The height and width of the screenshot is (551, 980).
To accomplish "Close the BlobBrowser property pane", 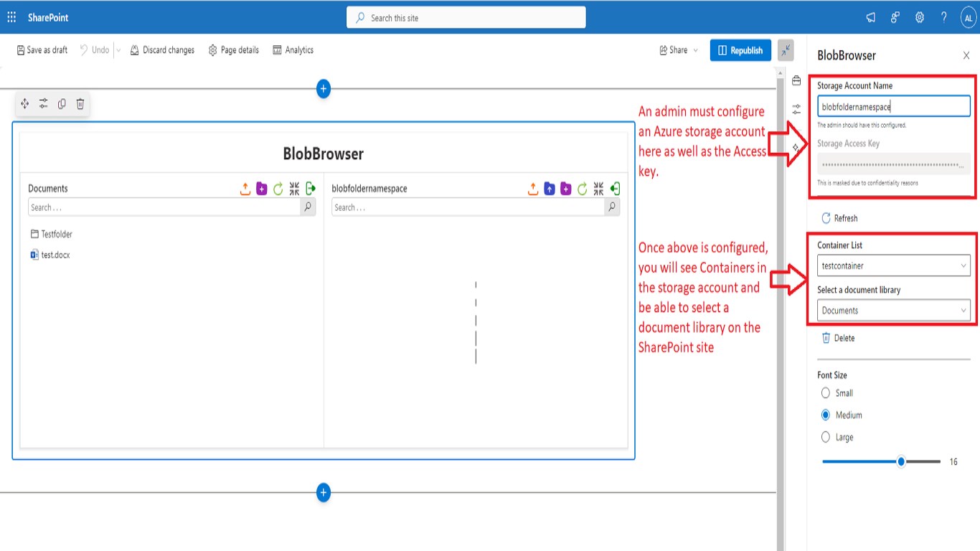I will pyautogui.click(x=966, y=55).
